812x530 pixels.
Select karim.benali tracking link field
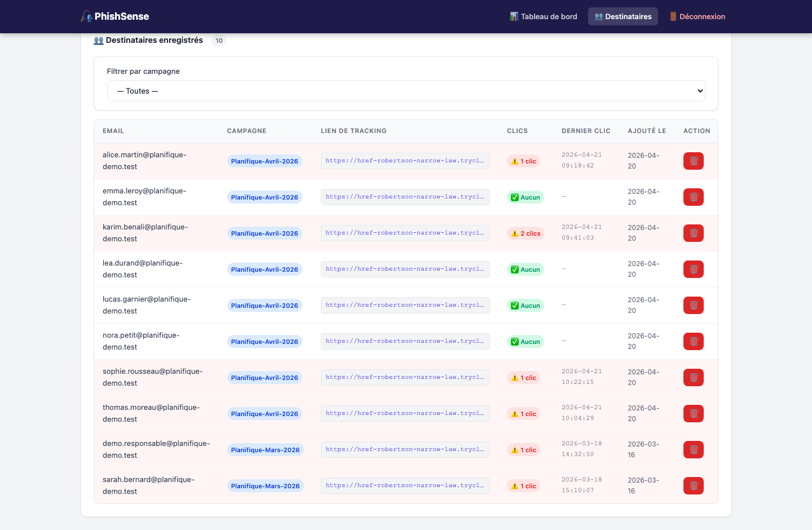point(405,233)
